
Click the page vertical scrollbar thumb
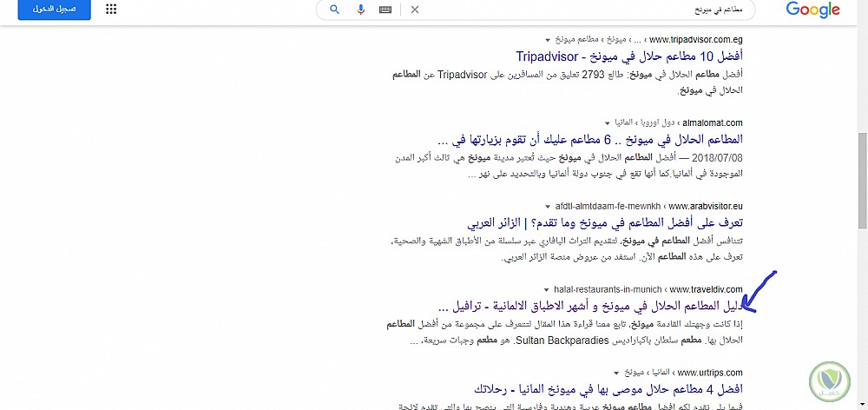pos(863,180)
